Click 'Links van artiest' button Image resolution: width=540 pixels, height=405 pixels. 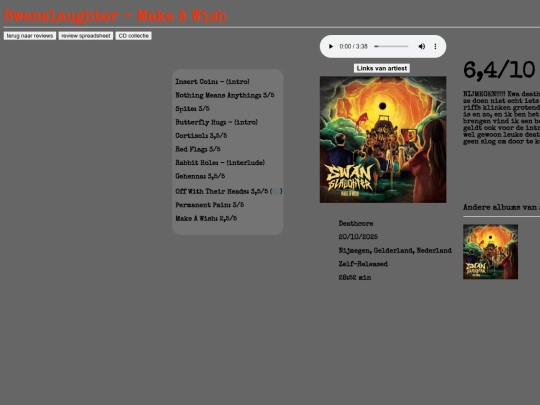[382, 68]
